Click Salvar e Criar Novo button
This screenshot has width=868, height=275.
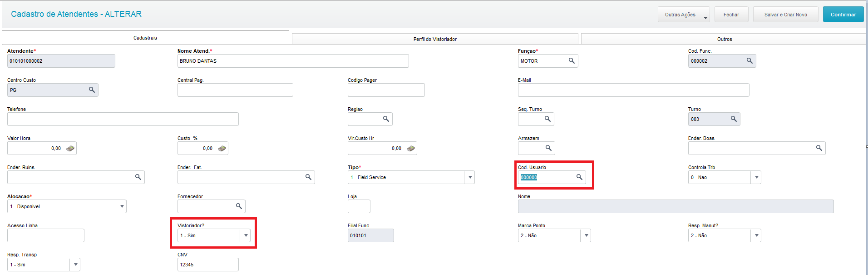[786, 15]
